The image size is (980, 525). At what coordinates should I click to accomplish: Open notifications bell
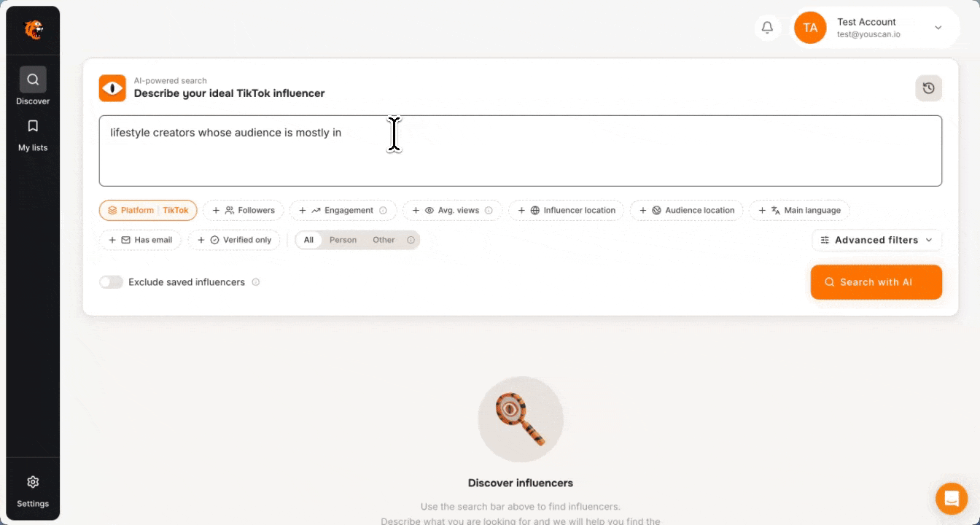tap(767, 28)
